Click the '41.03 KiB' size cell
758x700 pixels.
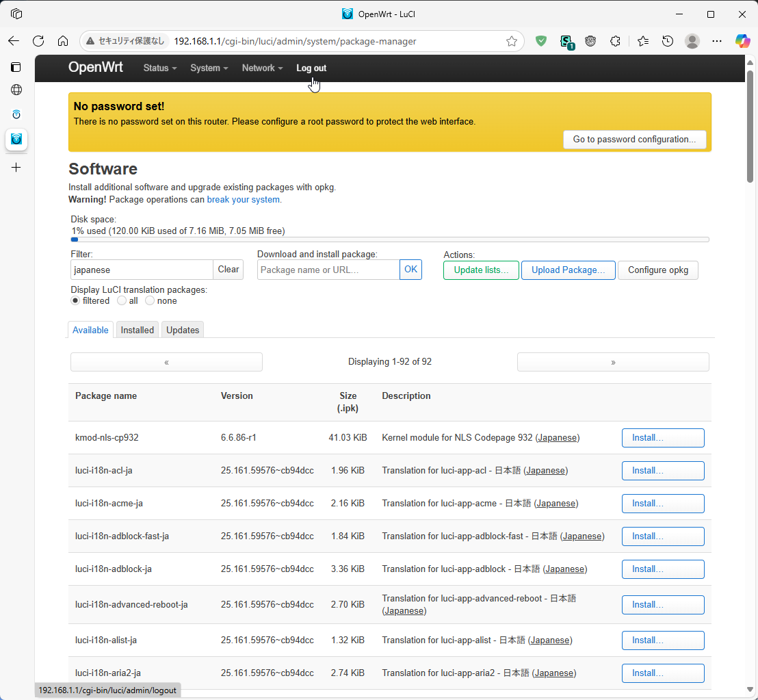coord(348,437)
